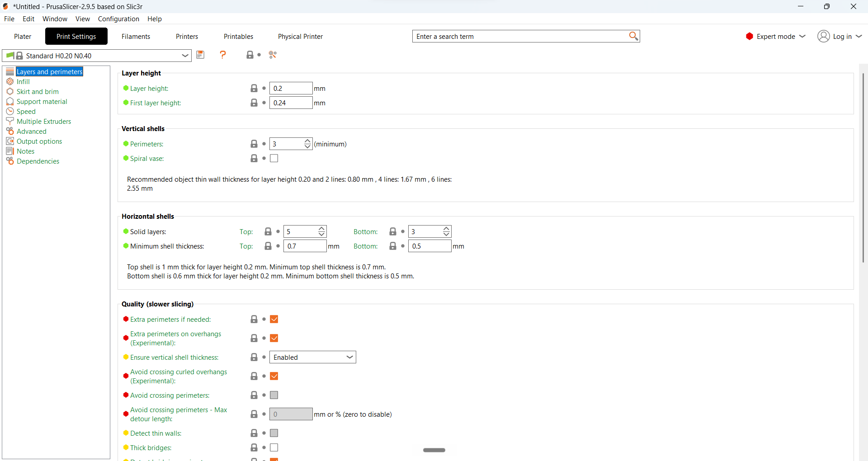The width and height of the screenshot is (868, 461).
Task: Click lock icon beside Perimeters
Action: pyautogui.click(x=254, y=144)
